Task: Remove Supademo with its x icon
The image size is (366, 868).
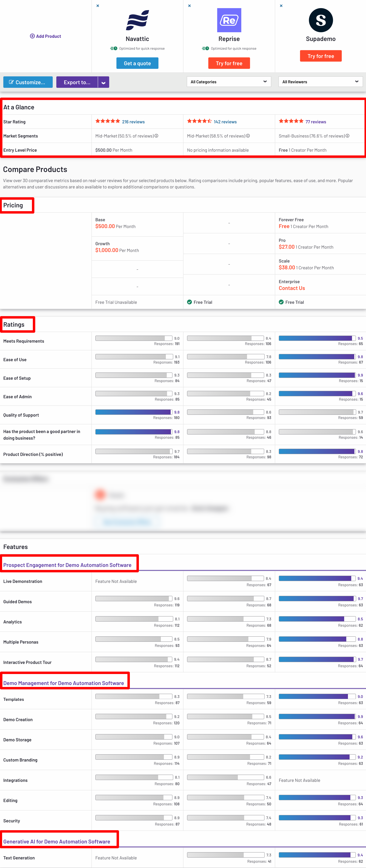Action: [x=281, y=6]
